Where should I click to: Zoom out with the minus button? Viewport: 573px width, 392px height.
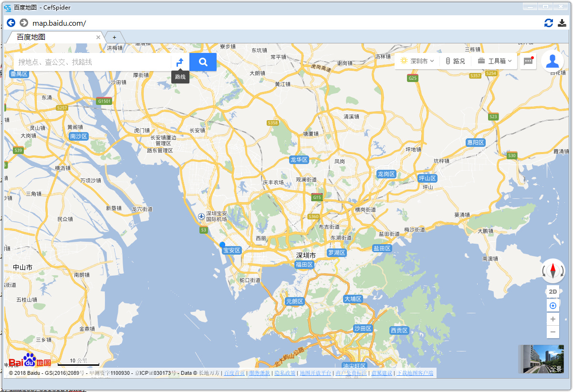[553, 332]
